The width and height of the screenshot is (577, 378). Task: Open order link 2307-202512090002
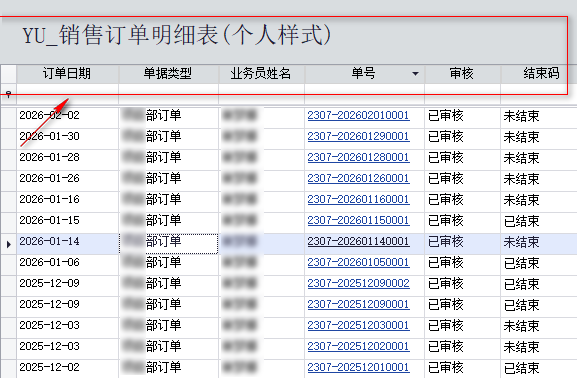358,283
